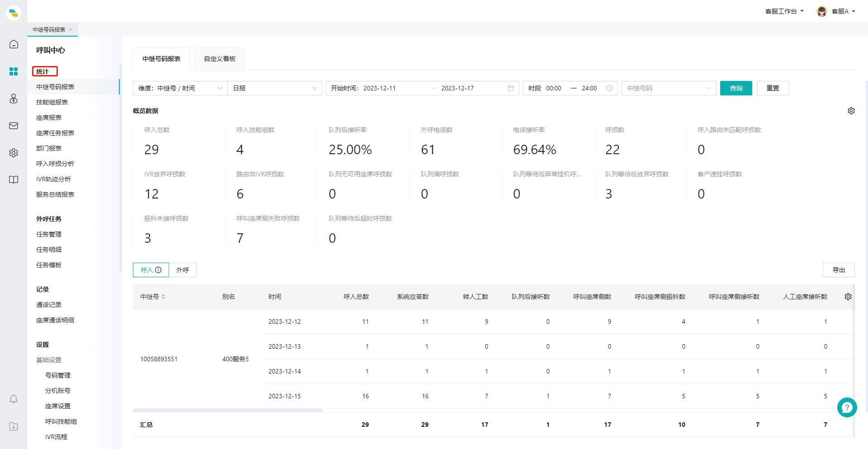Open the mail envelope icon in left rail
This screenshot has height=449, width=868.
14,126
